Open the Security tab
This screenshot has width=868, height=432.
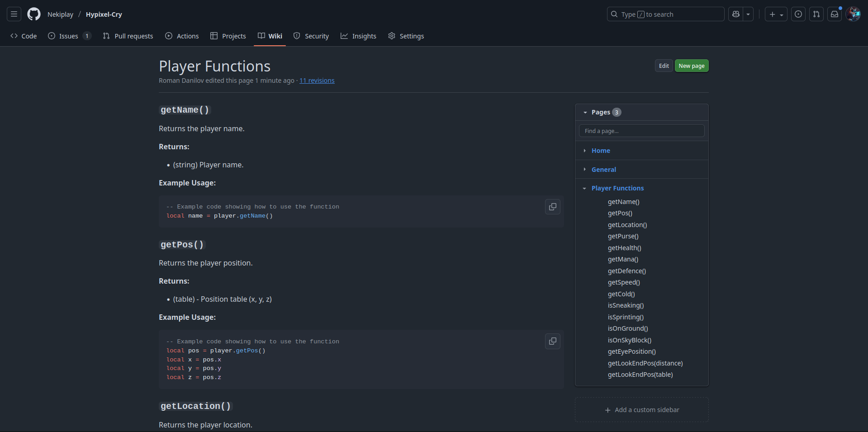click(x=311, y=36)
